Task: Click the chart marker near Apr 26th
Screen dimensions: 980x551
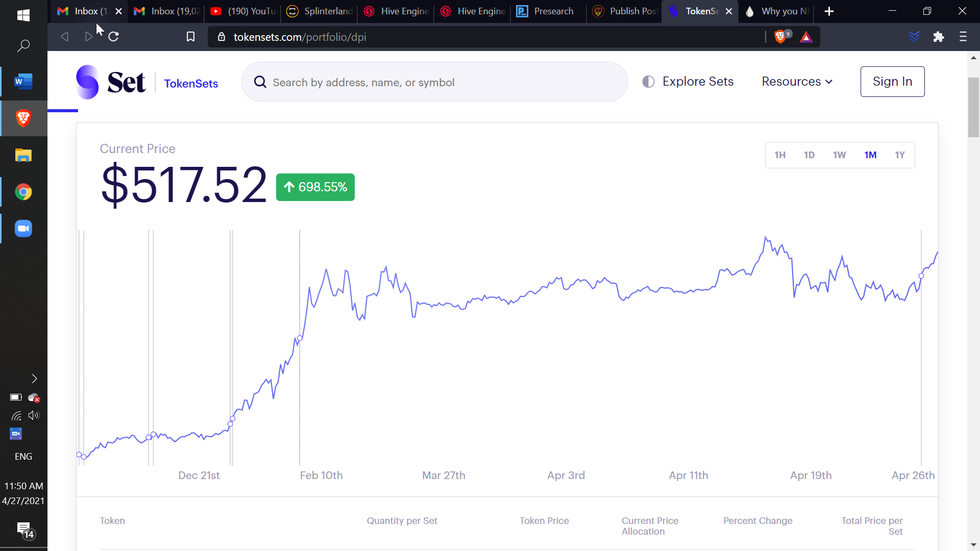Action: tap(921, 276)
